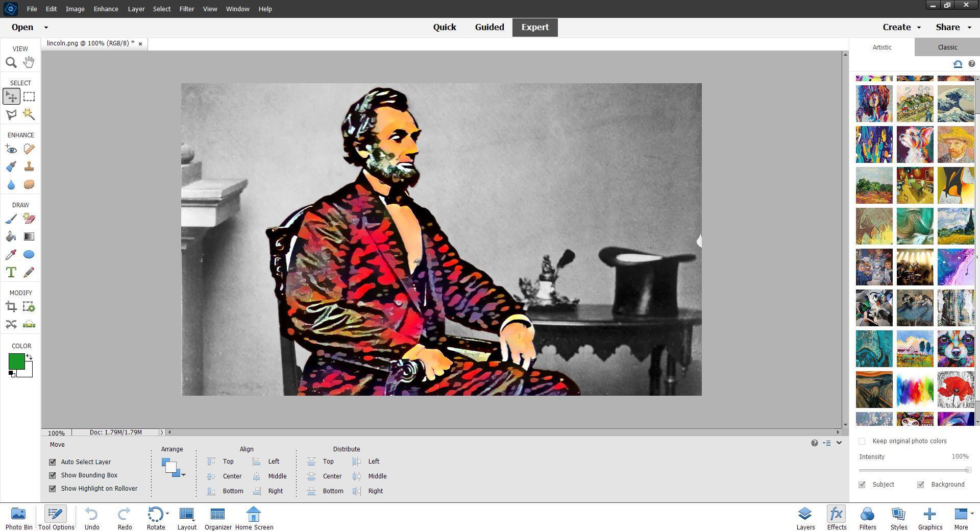980x531 pixels.
Task: Select the Hand tool
Action: 29,63
